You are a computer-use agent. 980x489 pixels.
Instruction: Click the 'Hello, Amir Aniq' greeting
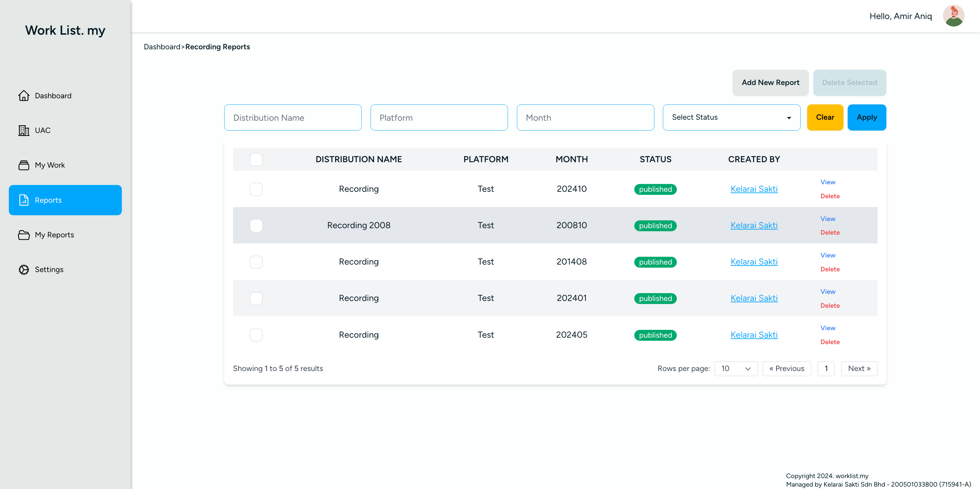tap(900, 16)
